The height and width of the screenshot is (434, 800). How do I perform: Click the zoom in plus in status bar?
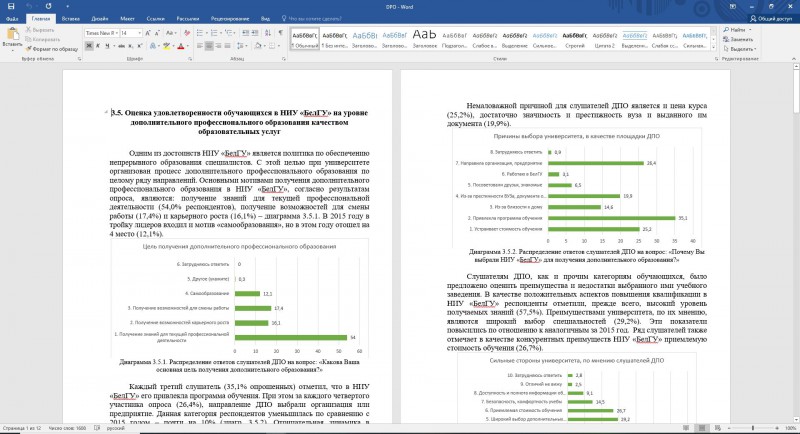point(777,428)
